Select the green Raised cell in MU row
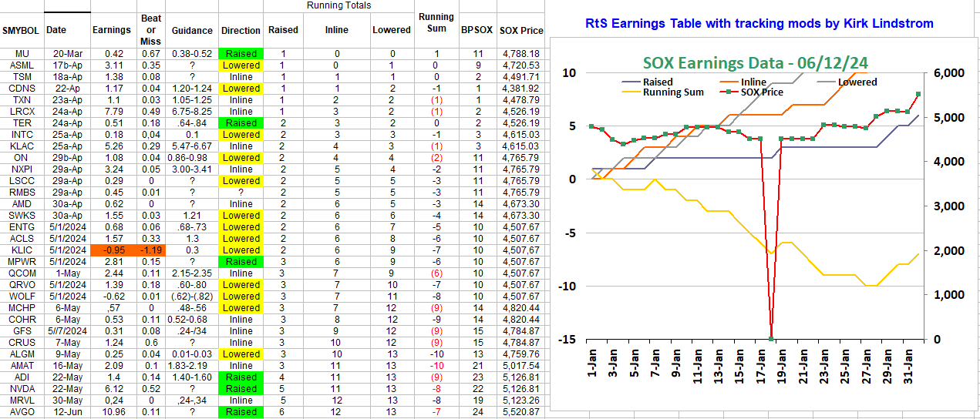The width and height of the screenshot is (980, 419). point(241,54)
